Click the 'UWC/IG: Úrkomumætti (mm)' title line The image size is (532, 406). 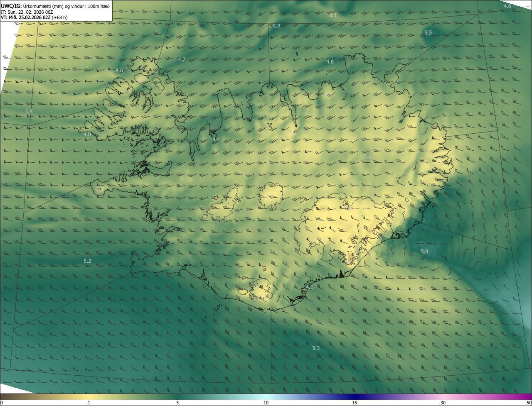[55, 6]
